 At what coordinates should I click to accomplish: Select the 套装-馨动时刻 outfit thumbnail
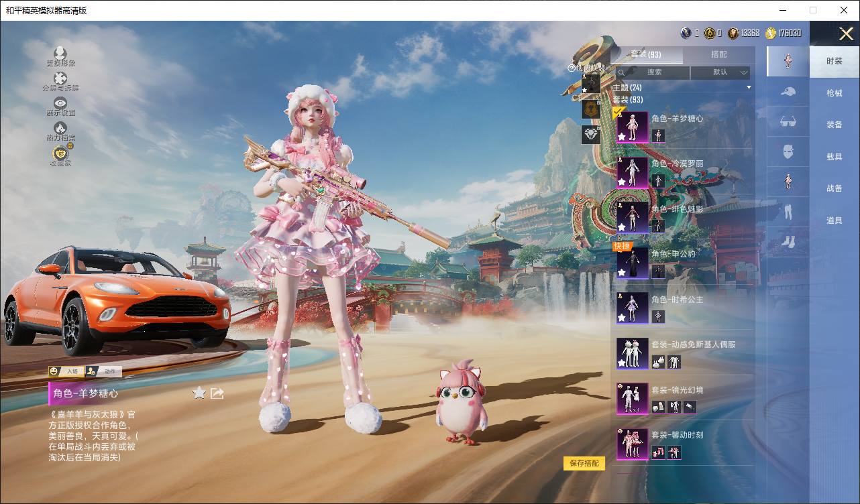(x=632, y=444)
